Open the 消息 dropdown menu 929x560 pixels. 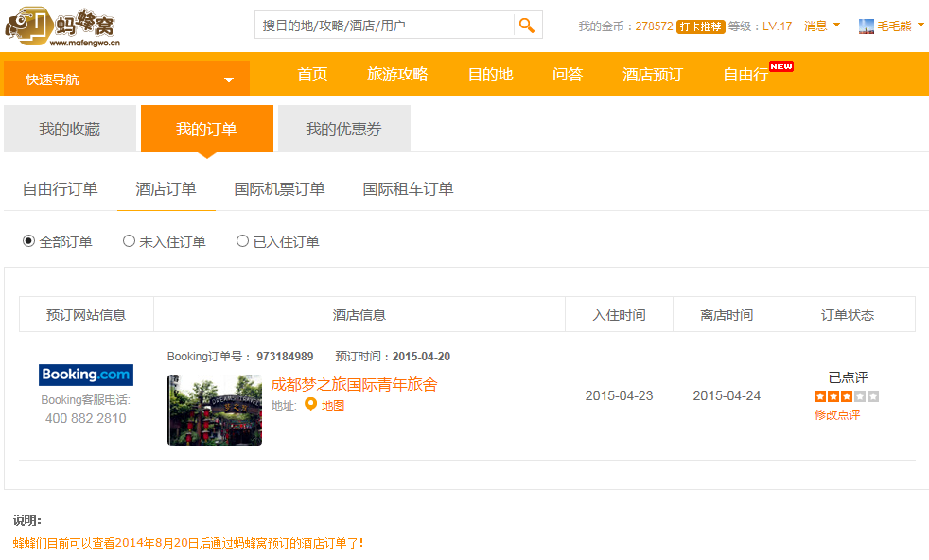pyautogui.click(x=821, y=26)
